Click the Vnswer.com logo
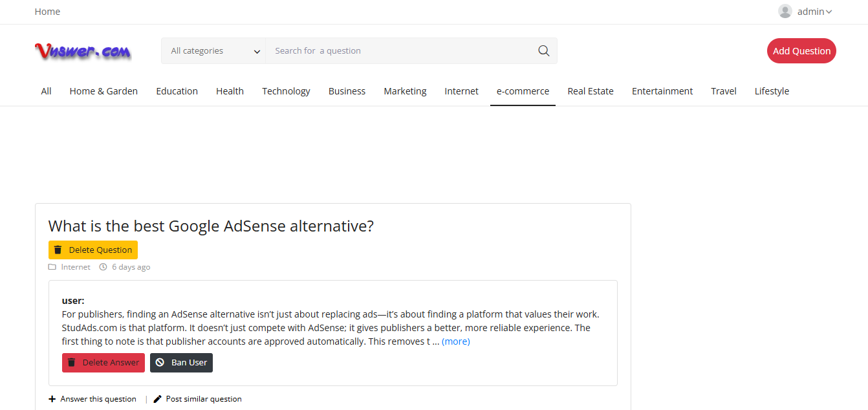Image resolution: width=868 pixels, height=410 pixels. (83, 51)
